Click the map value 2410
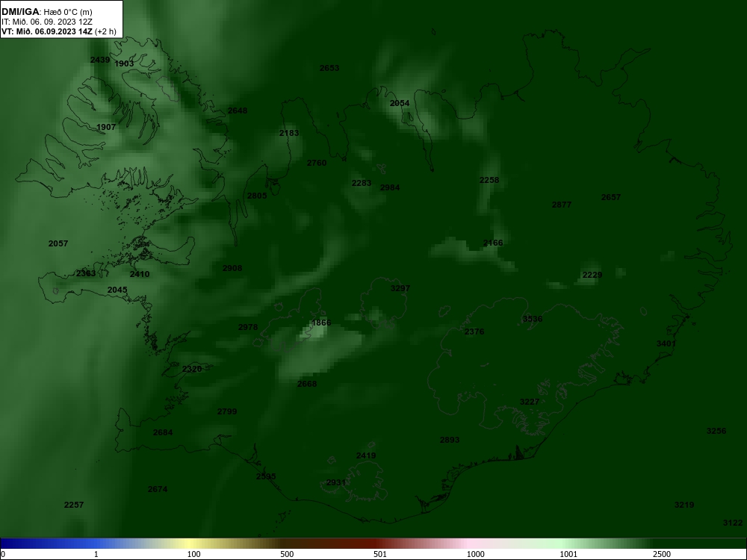Image resolution: width=747 pixels, height=560 pixels. point(140,274)
